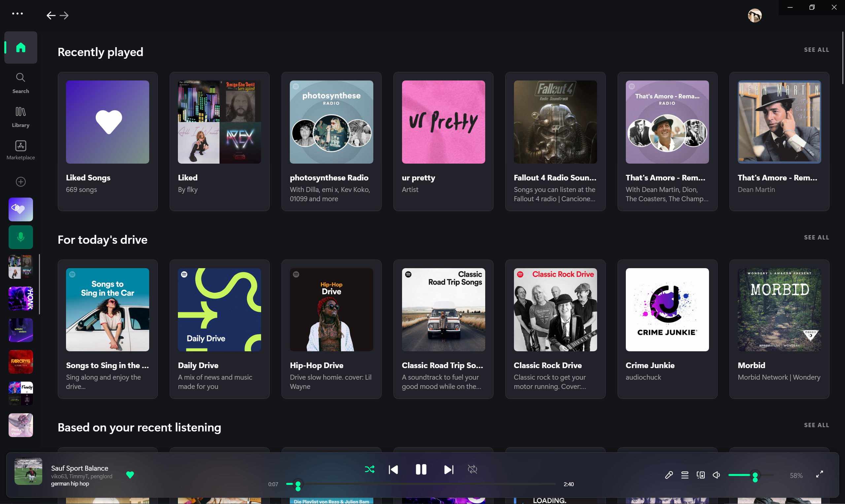Image resolution: width=845 pixels, height=504 pixels.
Task: Open the Library section
Action: click(21, 117)
